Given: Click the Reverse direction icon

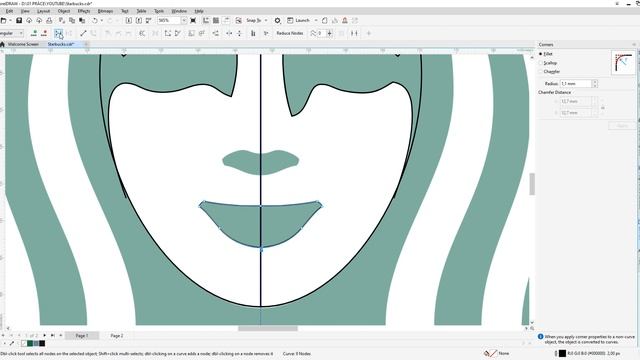Looking at the screenshot, I should tap(142, 33).
